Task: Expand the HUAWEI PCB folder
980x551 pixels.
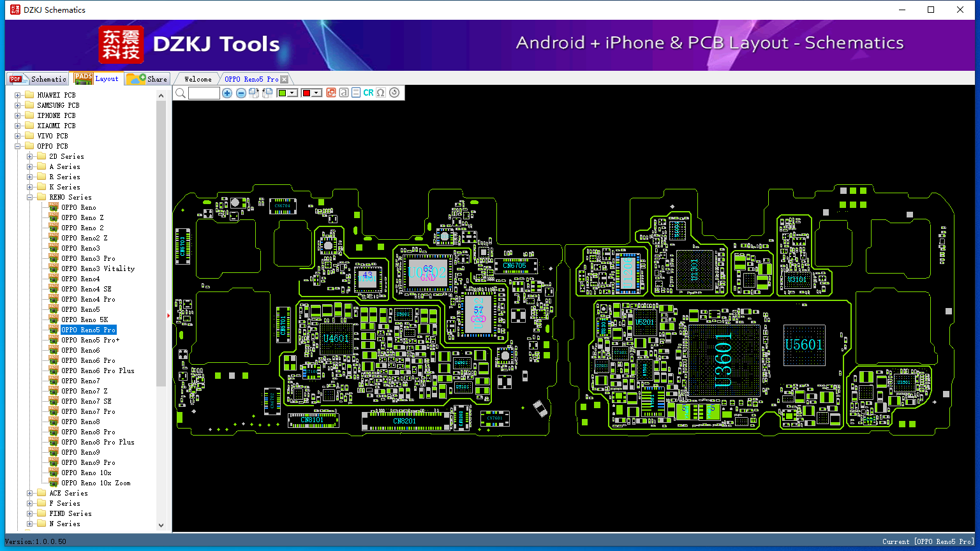Action: tap(18, 95)
